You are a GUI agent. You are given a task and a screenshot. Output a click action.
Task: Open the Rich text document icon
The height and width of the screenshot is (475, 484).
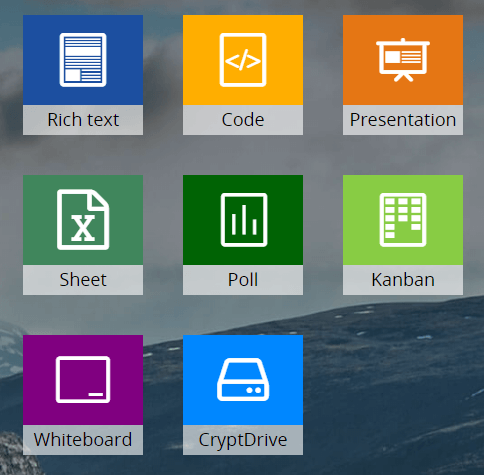point(83,60)
